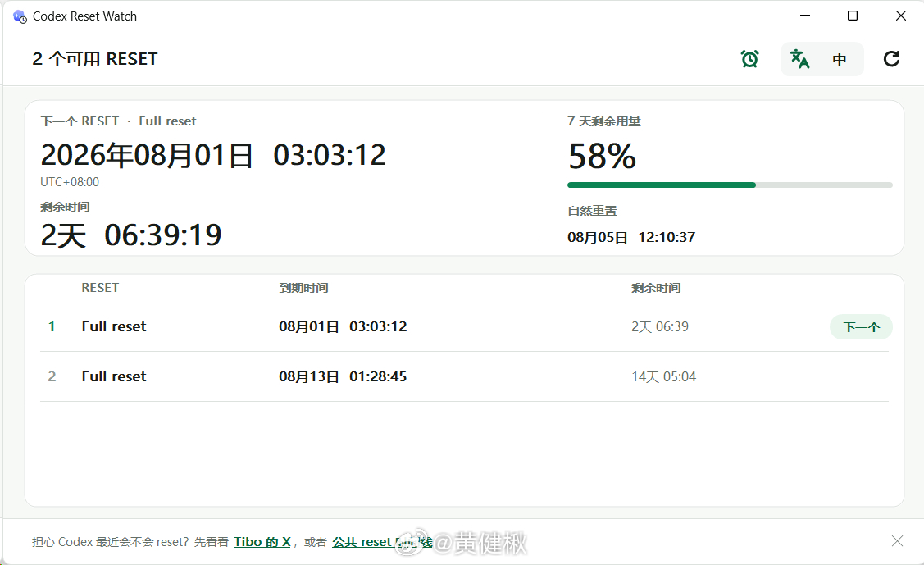Click the 下一个 badge on row 1
This screenshot has height=565, width=924.
pos(861,327)
